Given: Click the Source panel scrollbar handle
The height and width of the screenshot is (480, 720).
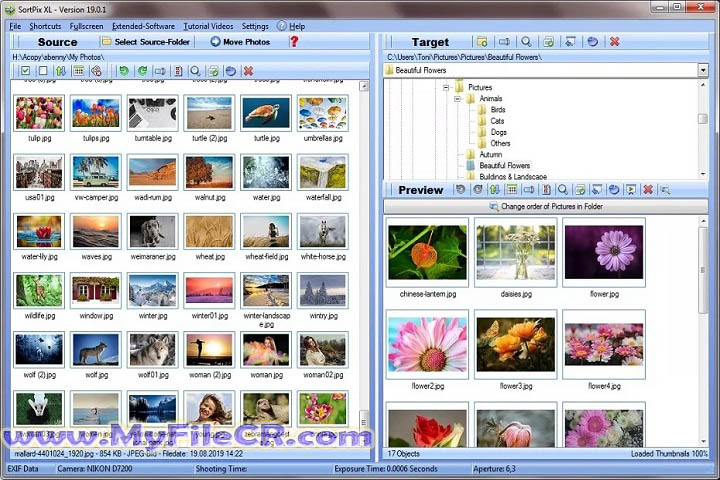Looking at the screenshot, I should pyautogui.click(x=364, y=421).
